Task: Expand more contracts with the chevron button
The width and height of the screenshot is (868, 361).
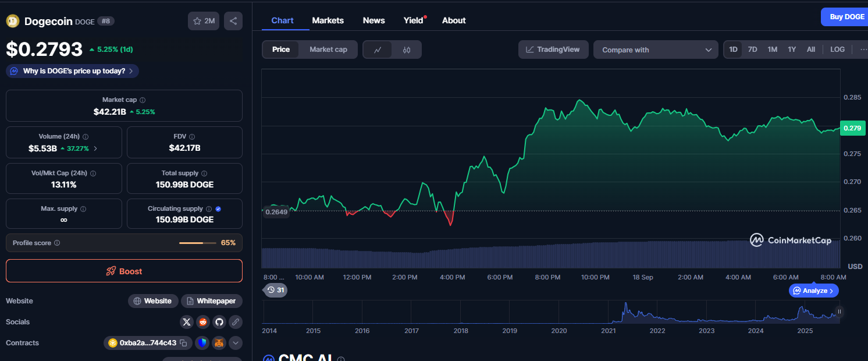Action: 235,343
